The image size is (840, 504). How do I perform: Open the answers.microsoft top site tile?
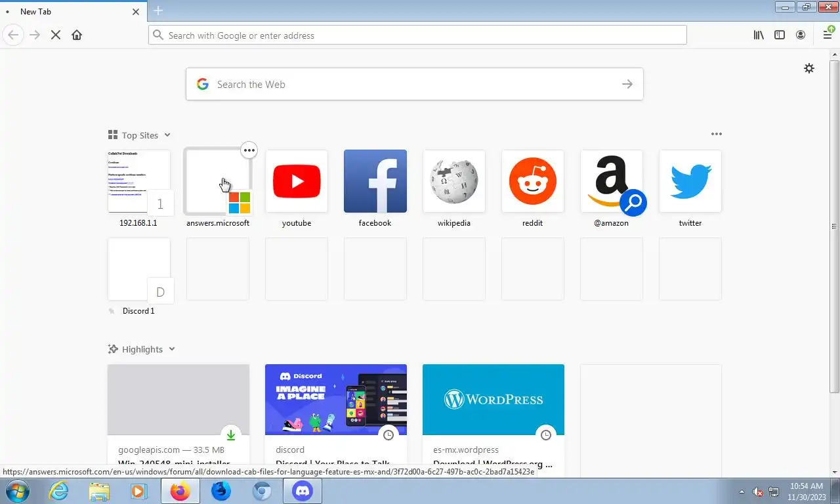coord(218,181)
